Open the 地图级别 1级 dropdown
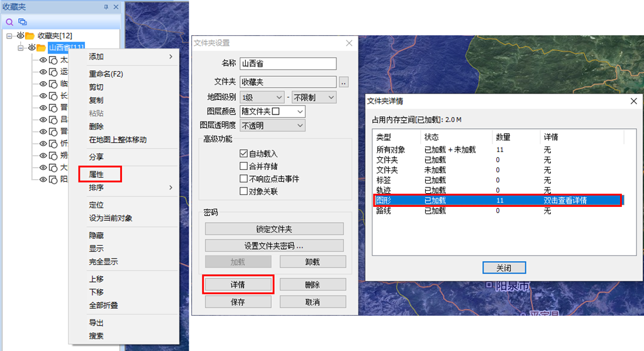This screenshot has height=351, width=644. pyautogui.click(x=262, y=97)
